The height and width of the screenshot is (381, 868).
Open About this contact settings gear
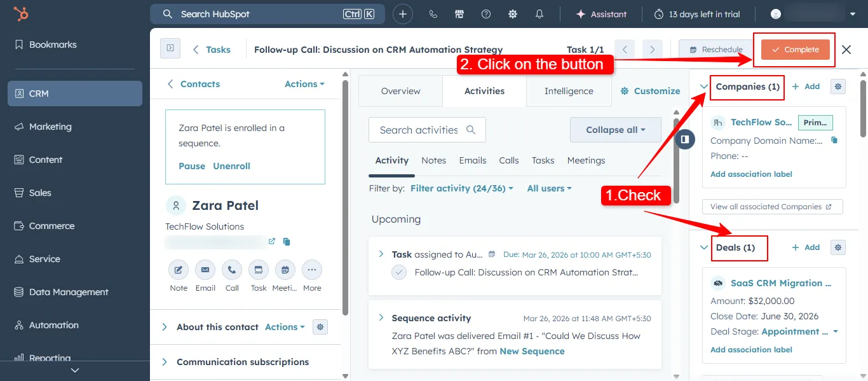[320, 327]
